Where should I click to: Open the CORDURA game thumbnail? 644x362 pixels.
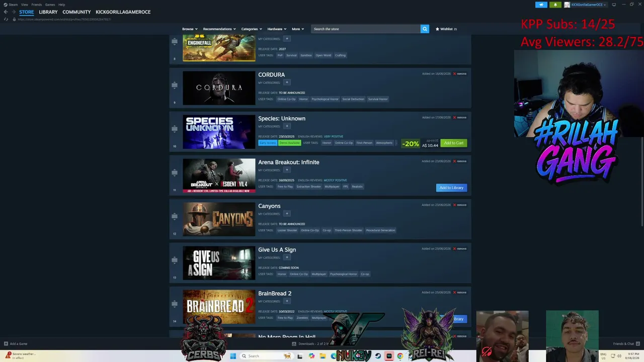click(x=219, y=88)
